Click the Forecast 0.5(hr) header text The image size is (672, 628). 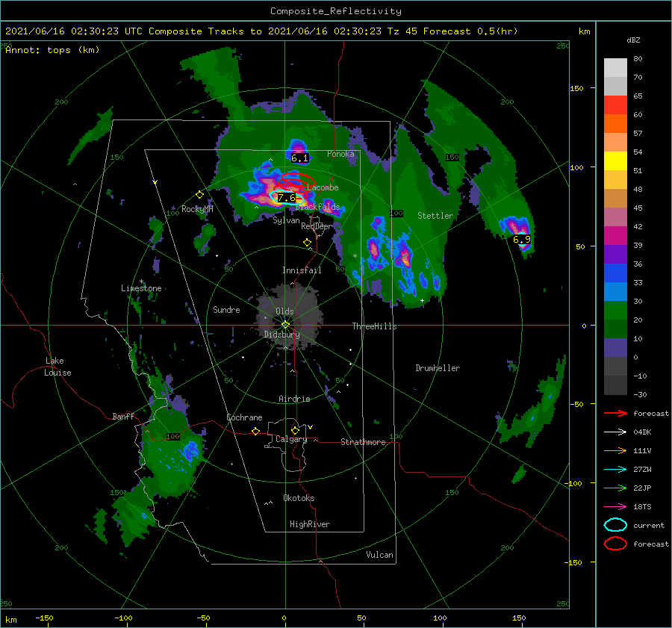[x=470, y=31]
